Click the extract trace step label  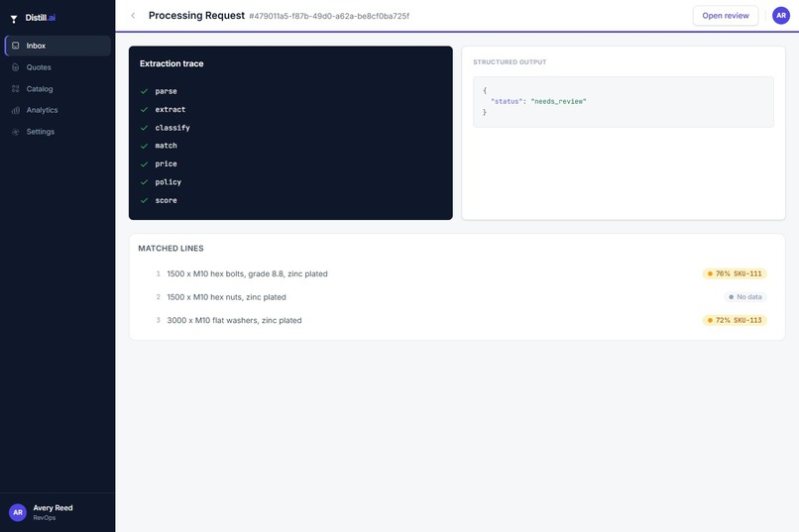click(x=171, y=109)
